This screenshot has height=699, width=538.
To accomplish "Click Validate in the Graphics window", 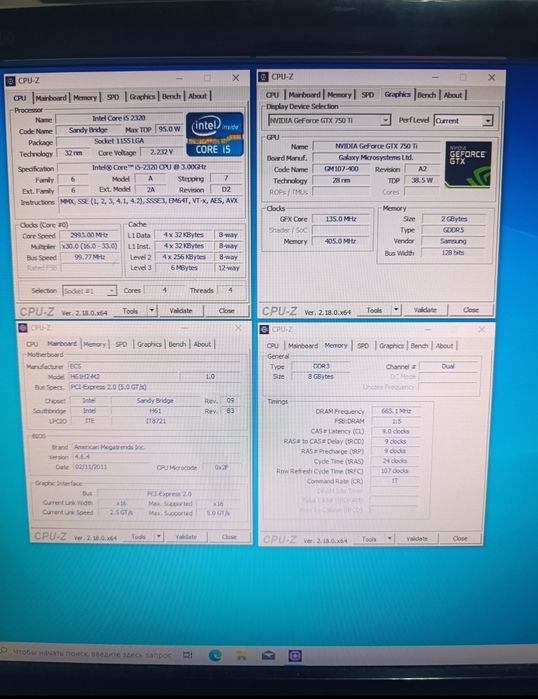I will 425,309.
